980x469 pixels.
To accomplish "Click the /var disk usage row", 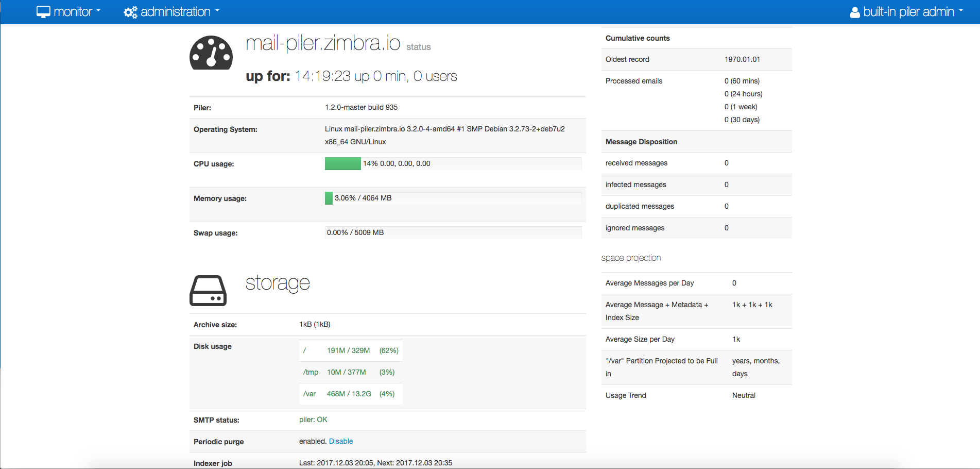I will pyautogui.click(x=351, y=394).
